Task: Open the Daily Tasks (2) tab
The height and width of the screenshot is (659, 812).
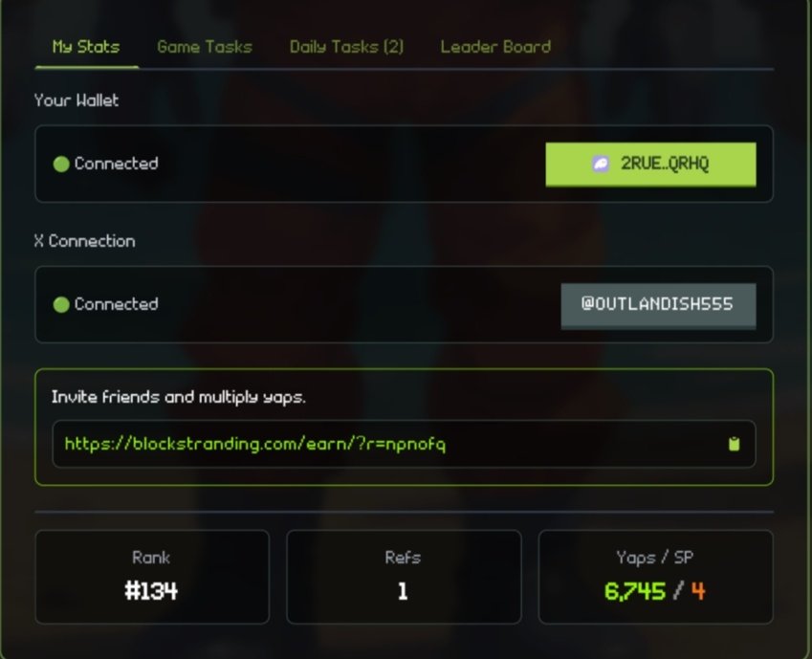Action: coord(346,47)
